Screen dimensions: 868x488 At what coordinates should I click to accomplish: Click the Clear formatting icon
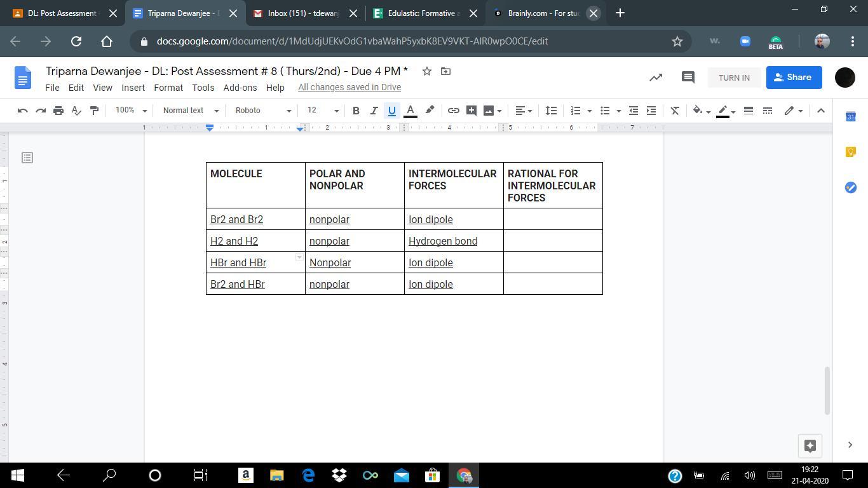675,111
